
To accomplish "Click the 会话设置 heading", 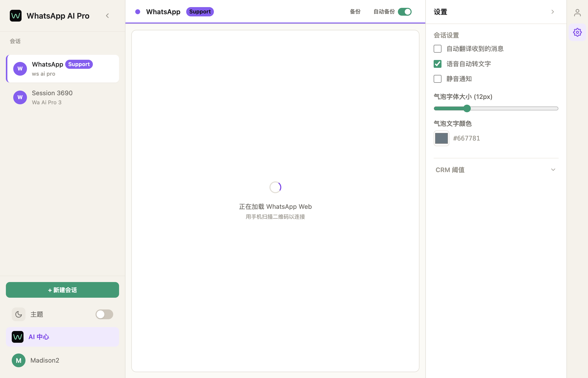I will tap(446, 35).
